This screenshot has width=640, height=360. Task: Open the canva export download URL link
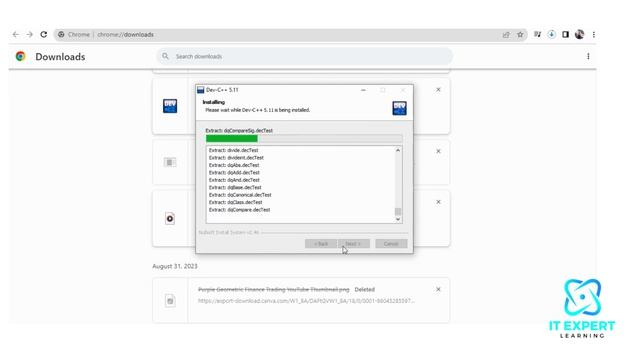coord(306,301)
